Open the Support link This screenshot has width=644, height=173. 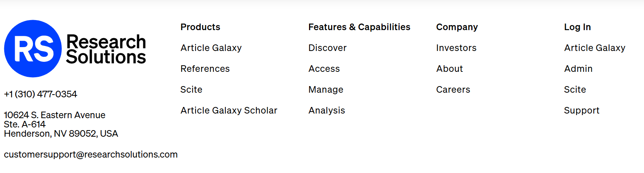(x=581, y=110)
